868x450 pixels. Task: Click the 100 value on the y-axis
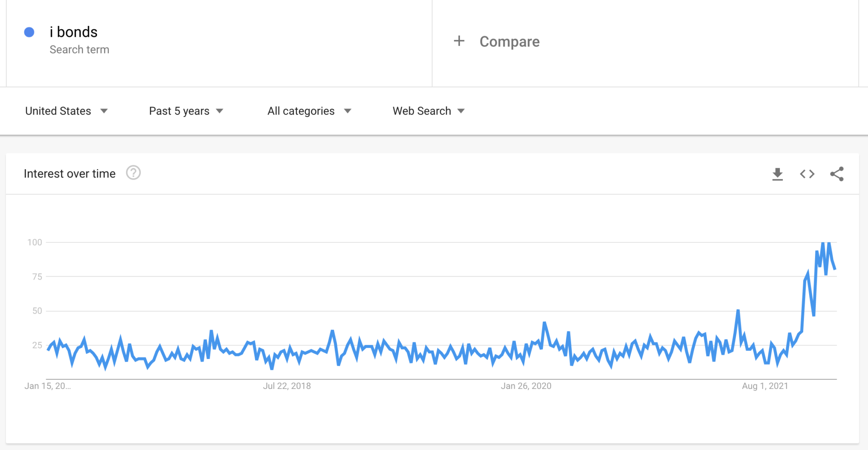click(35, 242)
